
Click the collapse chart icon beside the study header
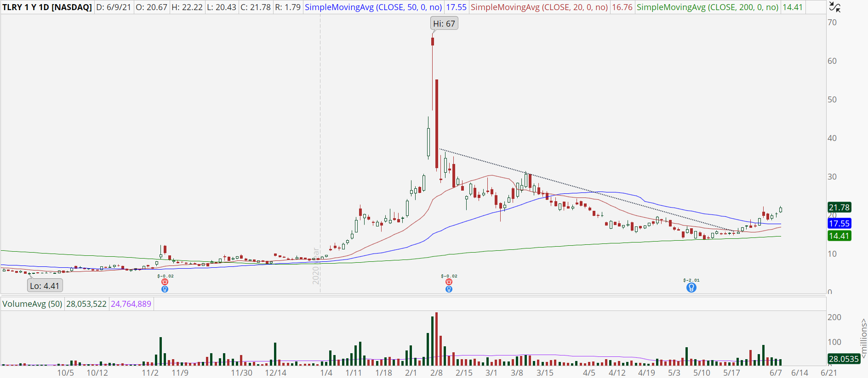[x=834, y=7]
